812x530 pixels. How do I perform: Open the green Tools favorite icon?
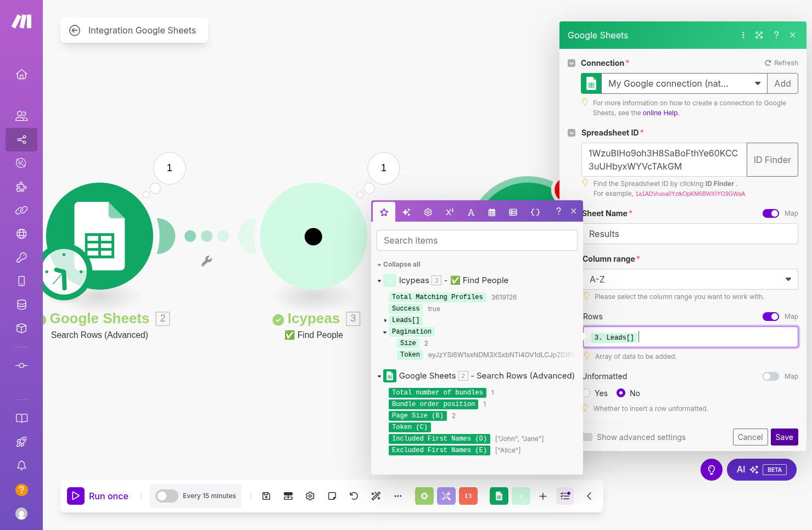(x=424, y=496)
